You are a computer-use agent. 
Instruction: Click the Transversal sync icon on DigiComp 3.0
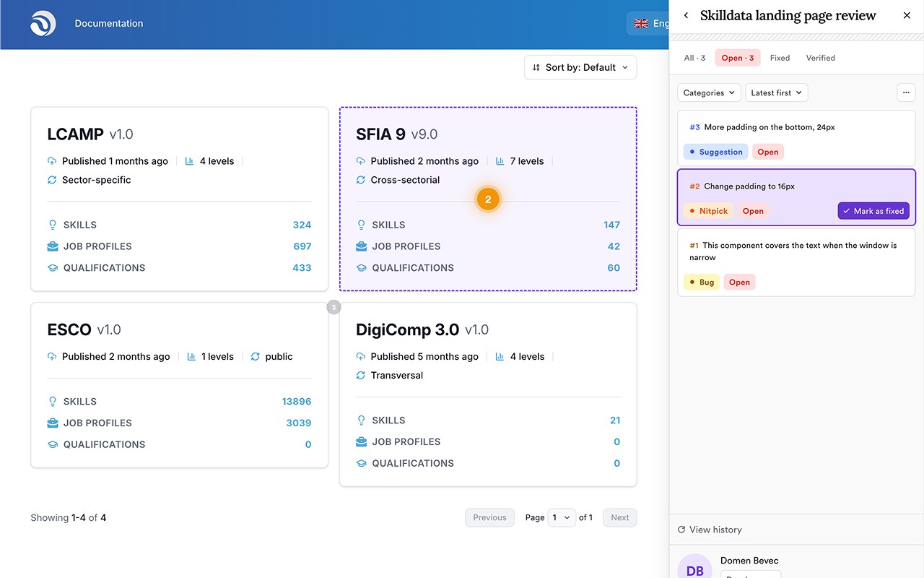(361, 375)
